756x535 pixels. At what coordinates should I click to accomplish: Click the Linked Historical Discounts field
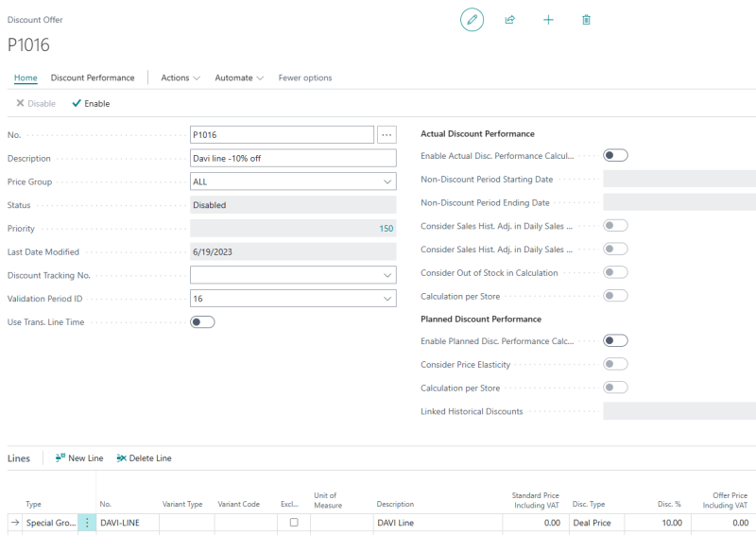[x=679, y=411]
